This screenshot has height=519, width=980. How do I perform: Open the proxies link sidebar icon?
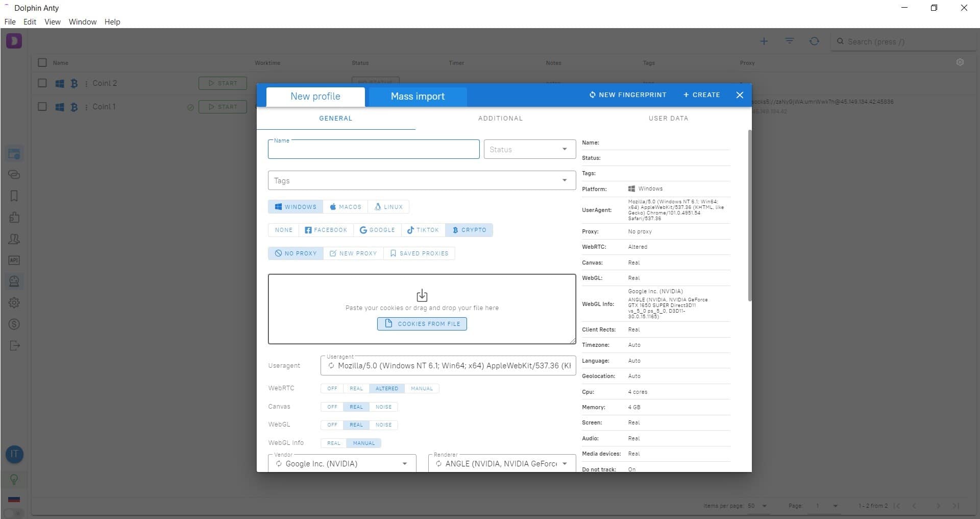[x=14, y=175]
